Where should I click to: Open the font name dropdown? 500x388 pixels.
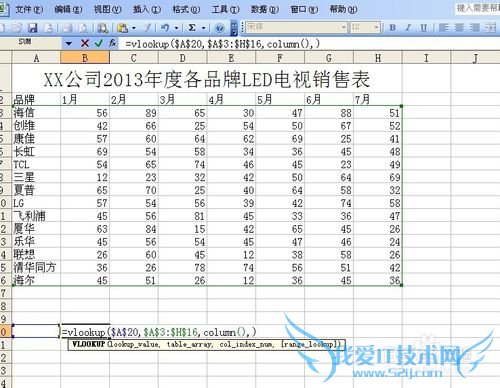[343, 27]
